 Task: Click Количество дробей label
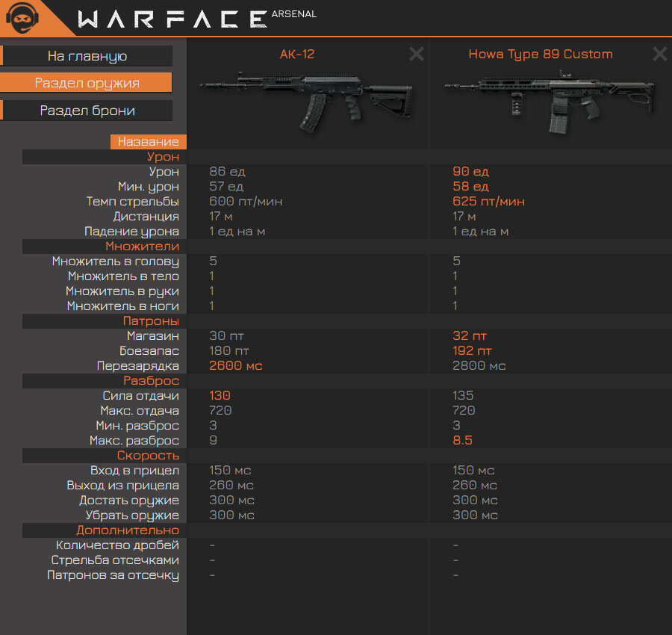[x=117, y=545]
